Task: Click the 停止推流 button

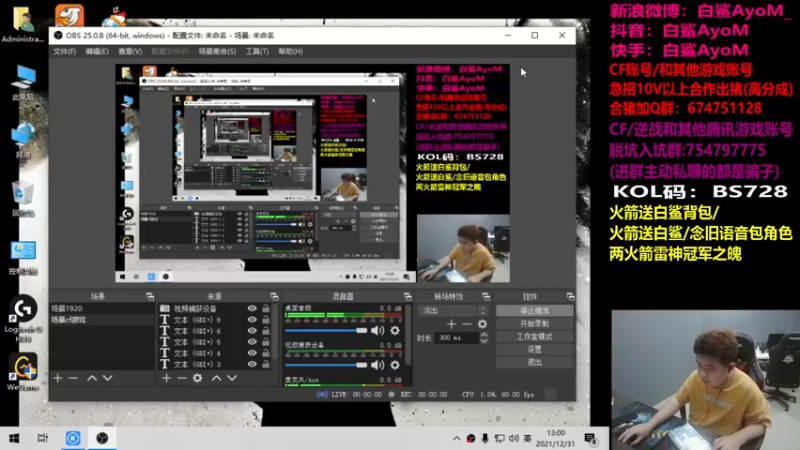Action: 534,310
